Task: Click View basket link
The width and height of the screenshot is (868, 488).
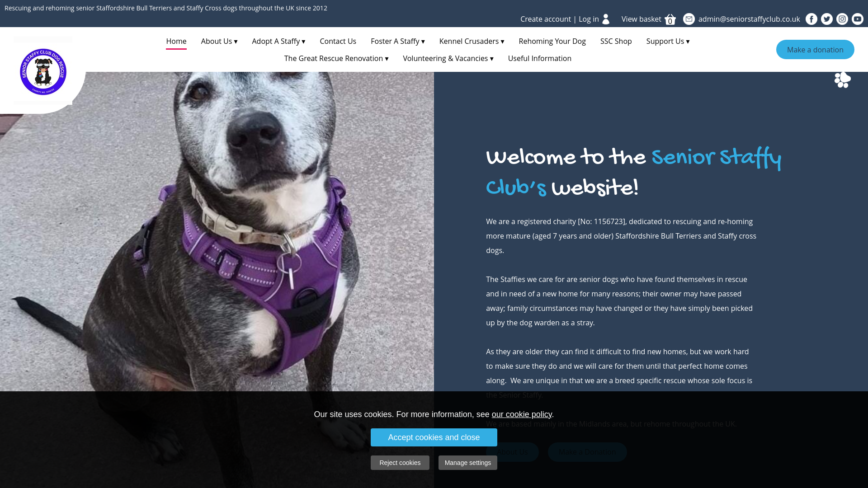Action: pos(641,19)
